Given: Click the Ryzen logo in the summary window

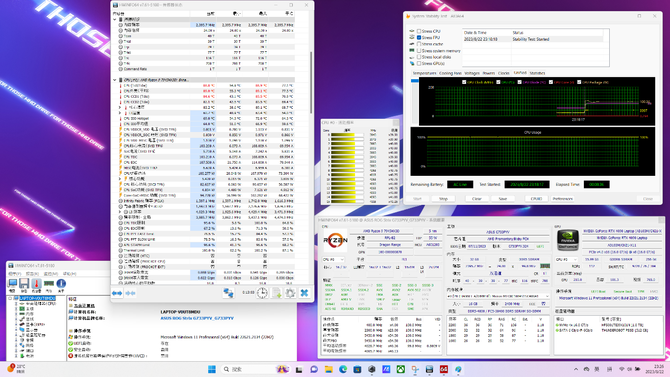Looking at the screenshot, I should click(x=335, y=241).
